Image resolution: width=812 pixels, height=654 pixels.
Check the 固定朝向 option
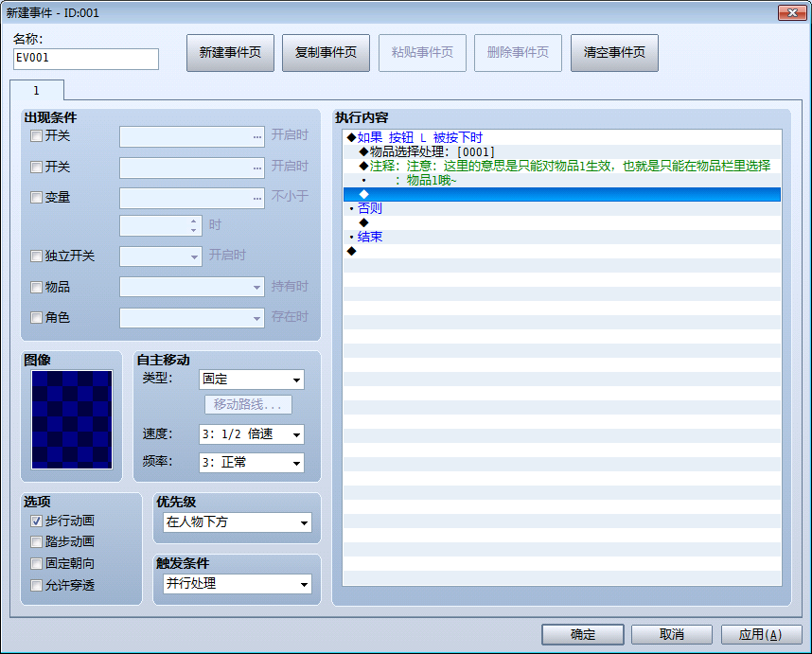36,563
